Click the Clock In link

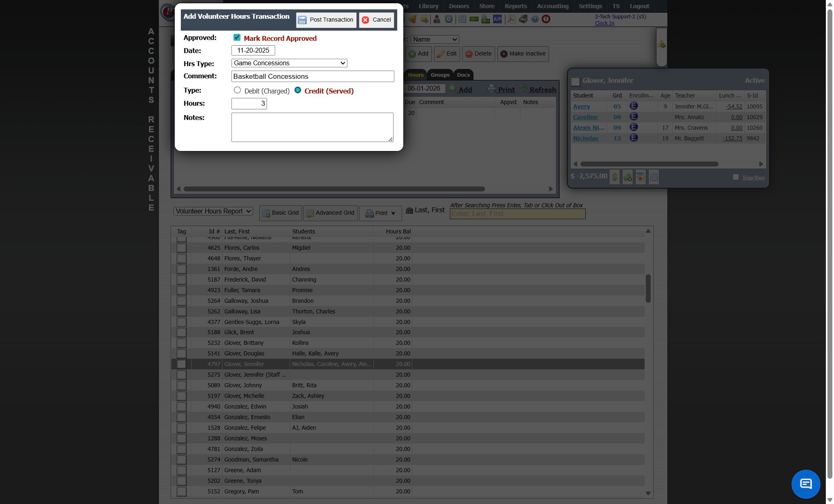pos(604,23)
